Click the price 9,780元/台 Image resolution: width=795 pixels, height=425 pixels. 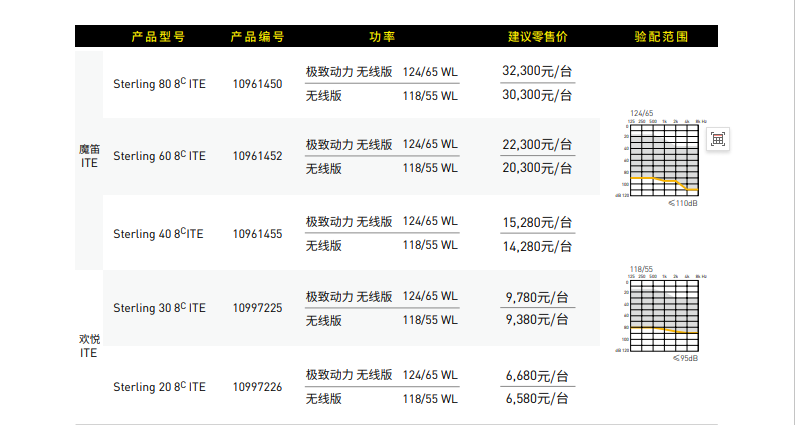pos(537,297)
